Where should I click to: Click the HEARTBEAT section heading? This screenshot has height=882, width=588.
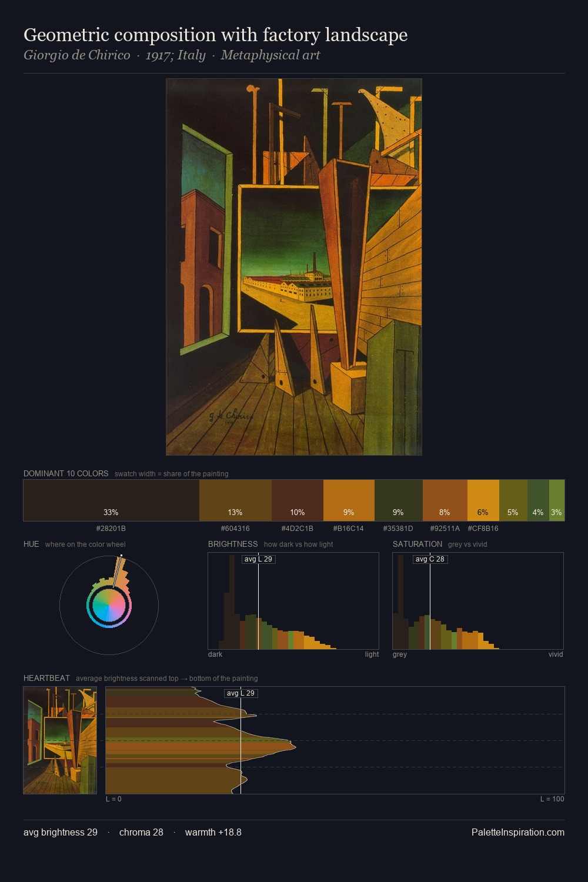click(46, 678)
